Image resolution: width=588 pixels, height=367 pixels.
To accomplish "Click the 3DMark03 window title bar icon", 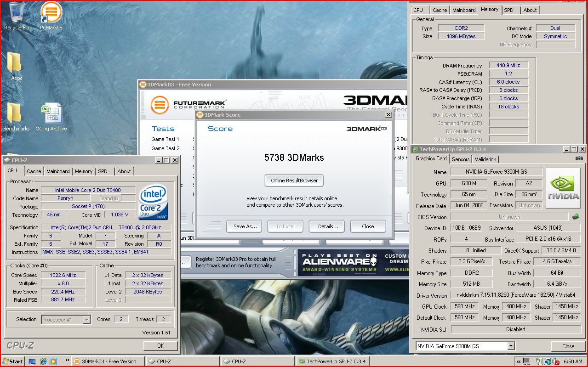I will coord(143,85).
